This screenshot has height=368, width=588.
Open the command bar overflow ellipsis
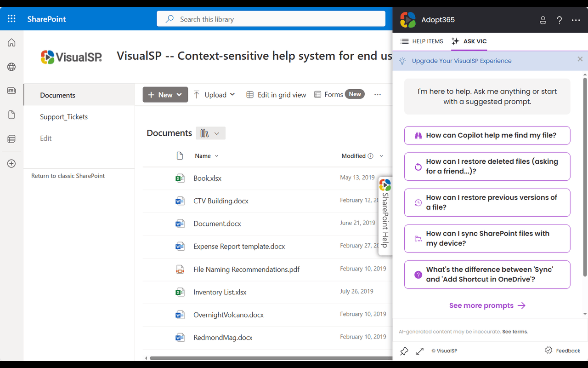(x=378, y=95)
